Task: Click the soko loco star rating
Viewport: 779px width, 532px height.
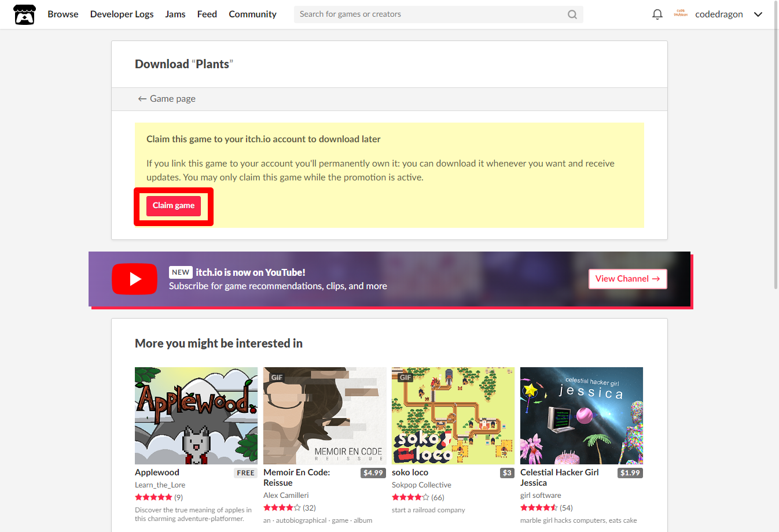Action: pos(410,497)
